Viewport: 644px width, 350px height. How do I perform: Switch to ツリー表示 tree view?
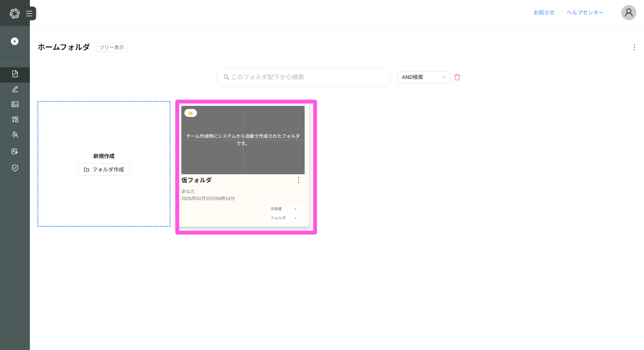coord(111,47)
